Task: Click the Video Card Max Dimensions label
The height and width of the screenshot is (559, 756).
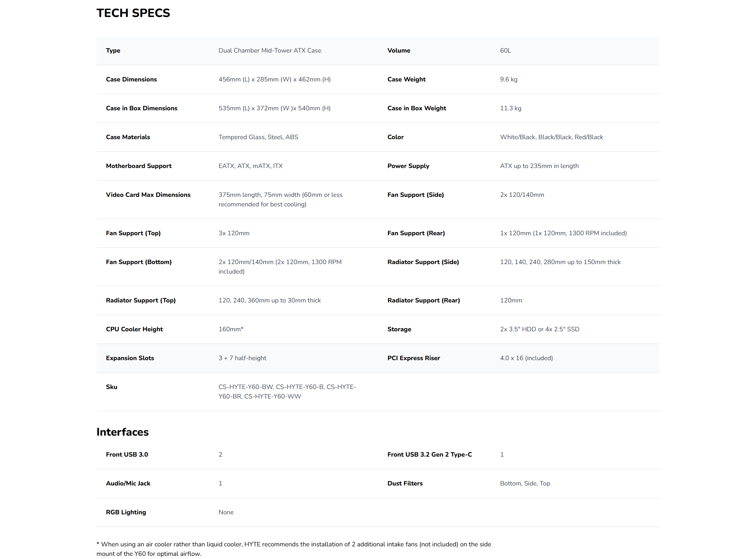Action: pos(148,195)
